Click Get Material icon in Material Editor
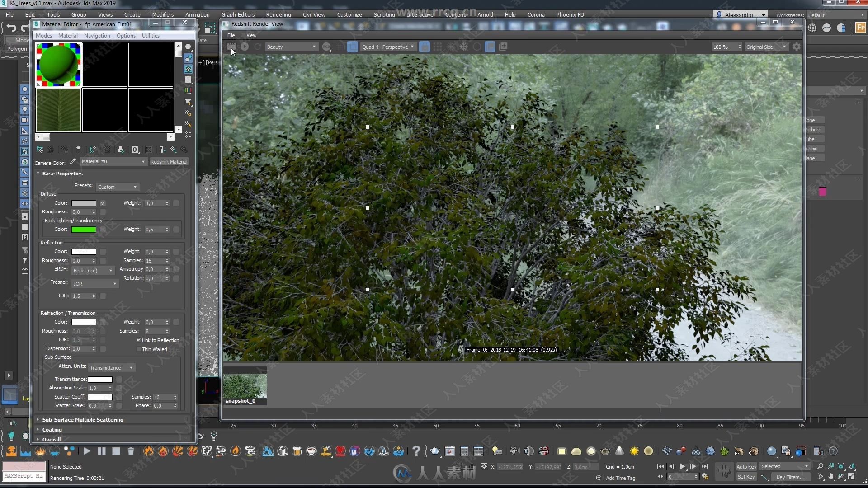The height and width of the screenshot is (488, 868). (40, 150)
